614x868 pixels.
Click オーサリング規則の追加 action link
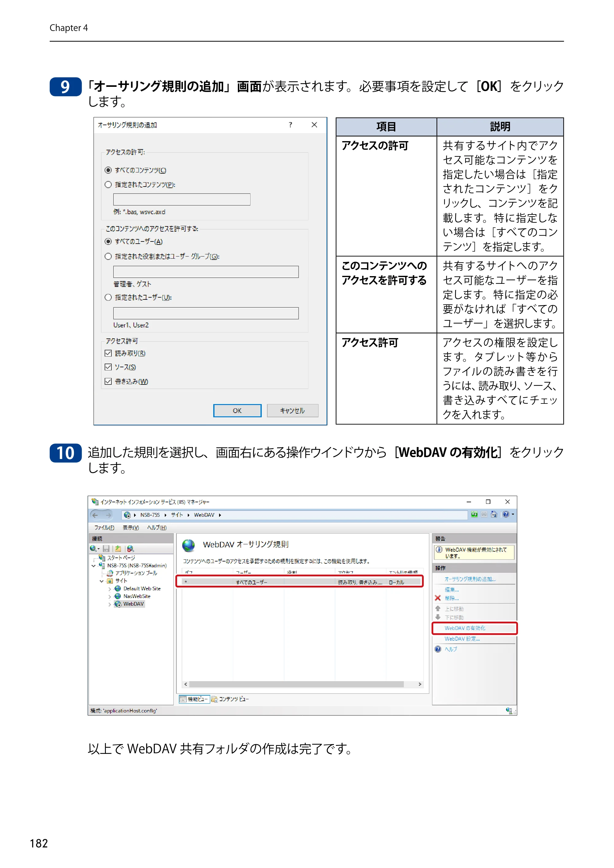click(x=470, y=579)
